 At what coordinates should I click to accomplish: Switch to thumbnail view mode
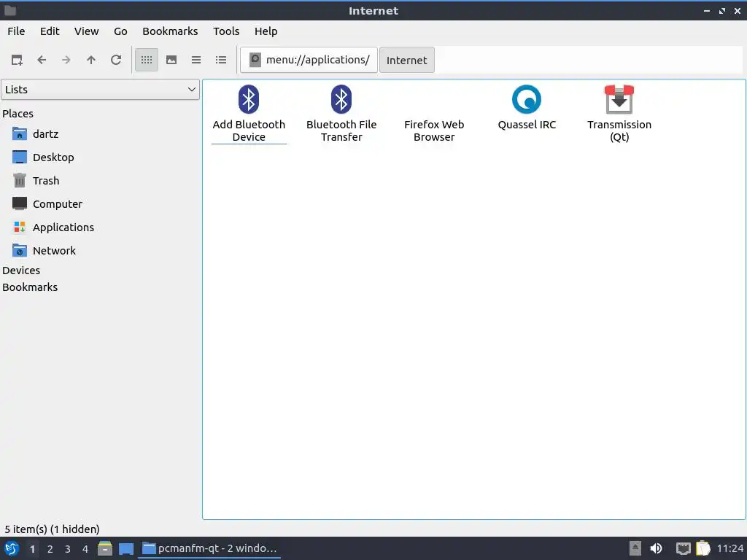click(x=171, y=60)
